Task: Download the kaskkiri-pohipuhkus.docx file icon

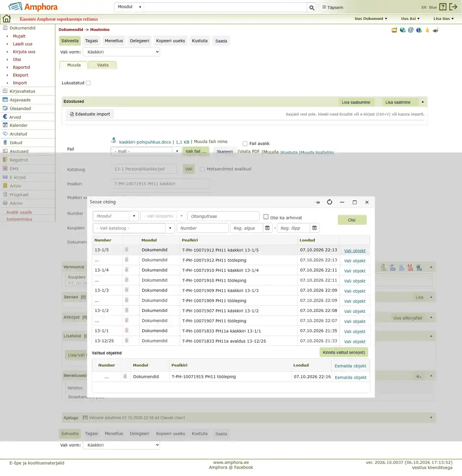Action: pos(113,140)
